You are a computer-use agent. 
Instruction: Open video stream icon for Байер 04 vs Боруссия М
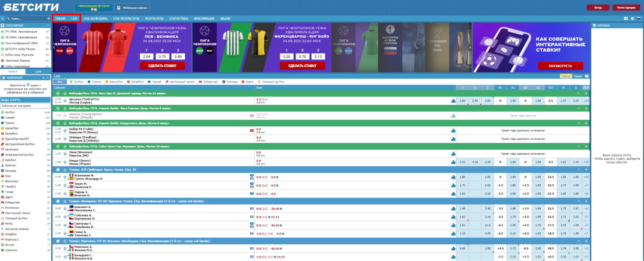(x=252, y=130)
